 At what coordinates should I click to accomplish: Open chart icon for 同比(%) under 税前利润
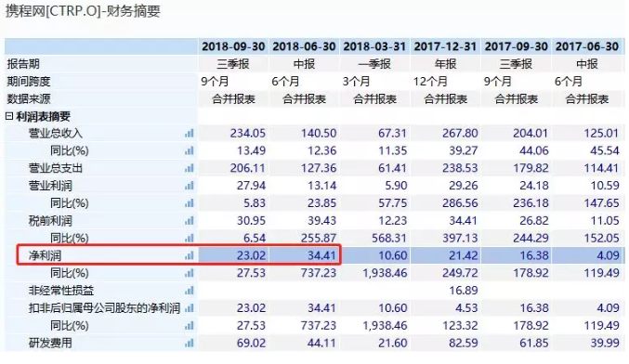(x=189, y=238)
